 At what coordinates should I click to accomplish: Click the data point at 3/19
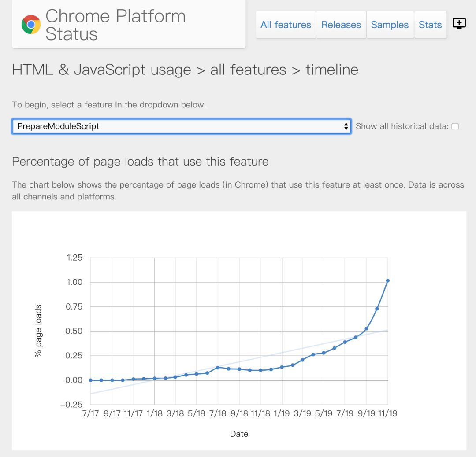click(302, 360)
